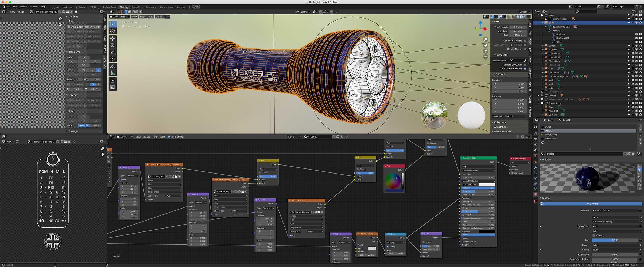Collapse the Preview panel in material properties
The image size is (644, 267).
coord(541,160)
